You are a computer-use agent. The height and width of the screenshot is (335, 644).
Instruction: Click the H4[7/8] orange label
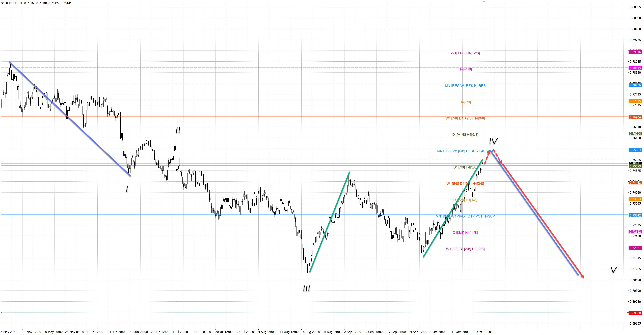coord(465,102)
